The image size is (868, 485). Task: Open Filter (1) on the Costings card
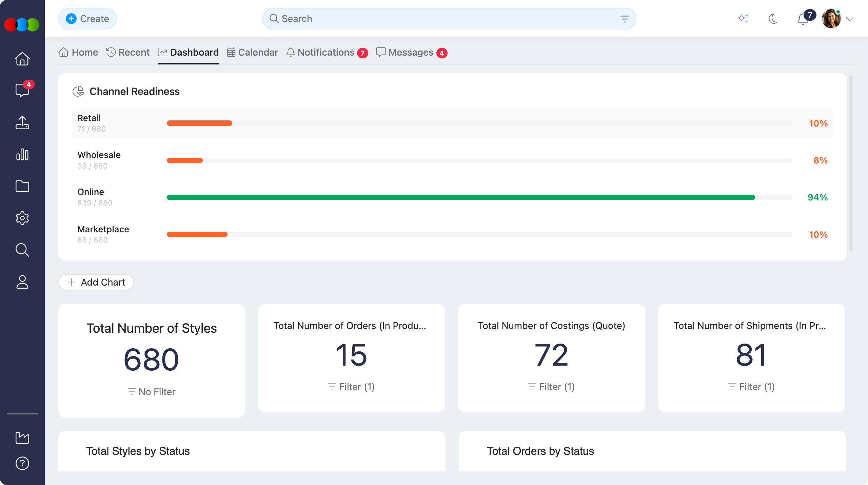click(x=552, y=387)
